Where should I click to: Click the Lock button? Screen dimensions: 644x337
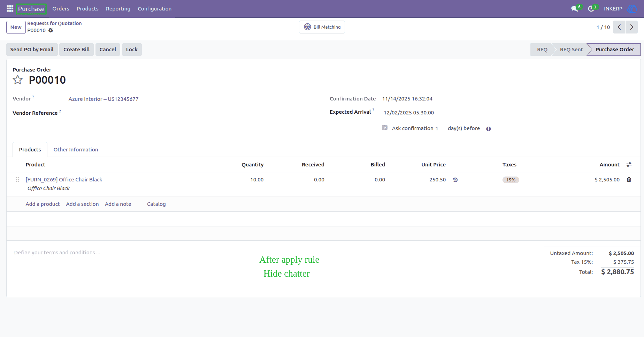(x=132, y=50)
